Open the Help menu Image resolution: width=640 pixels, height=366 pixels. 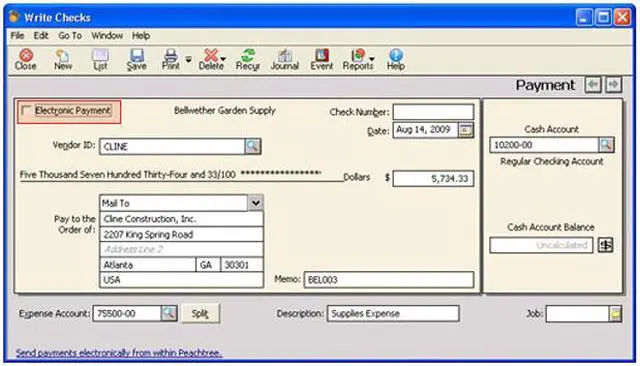[x=141, y=35]
